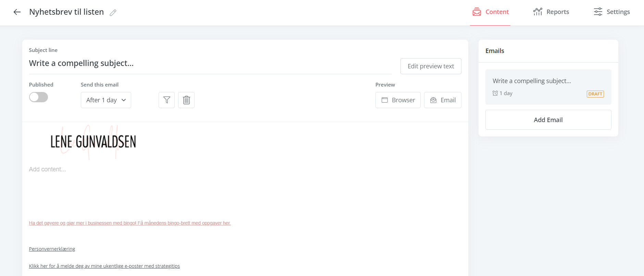The image size is (644, 276).
Task: Open the bingo-brett promo link
Action: (130, 223)
